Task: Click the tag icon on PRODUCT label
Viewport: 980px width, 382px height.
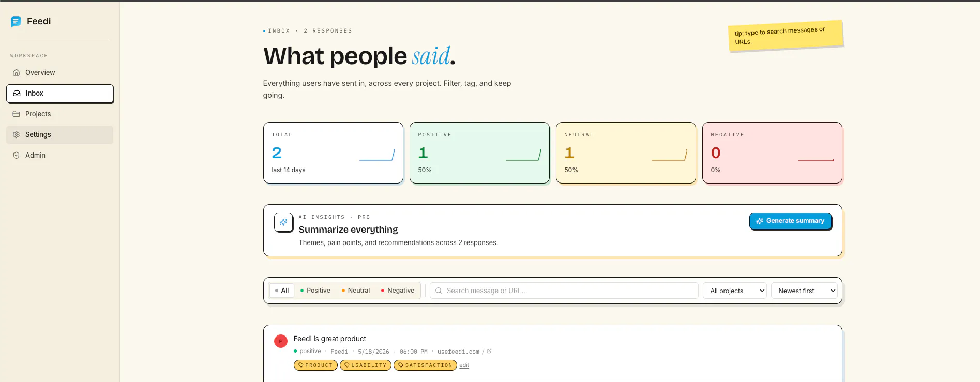Action: [301, 365]
